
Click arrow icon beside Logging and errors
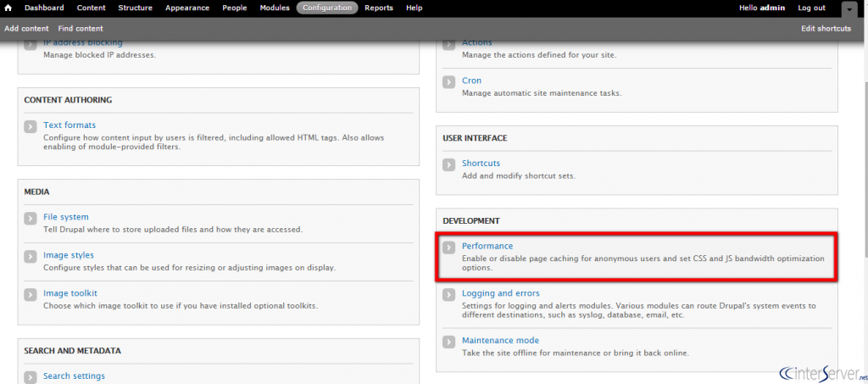(x=449, y=295)
